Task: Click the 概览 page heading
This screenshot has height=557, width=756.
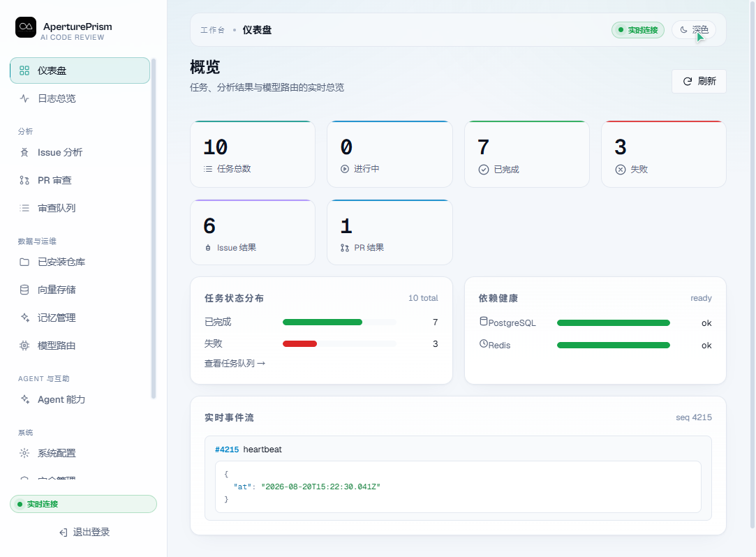Action: click(x=205, y=67)
